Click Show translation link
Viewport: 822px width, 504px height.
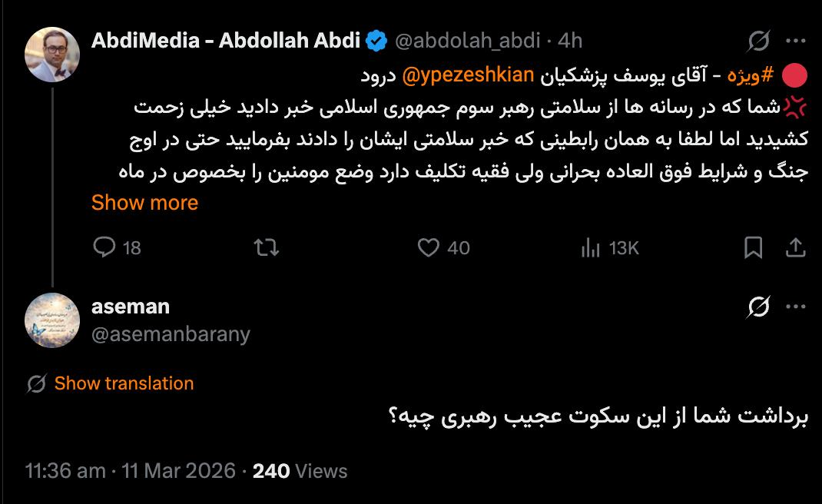[x=124, y=383]
